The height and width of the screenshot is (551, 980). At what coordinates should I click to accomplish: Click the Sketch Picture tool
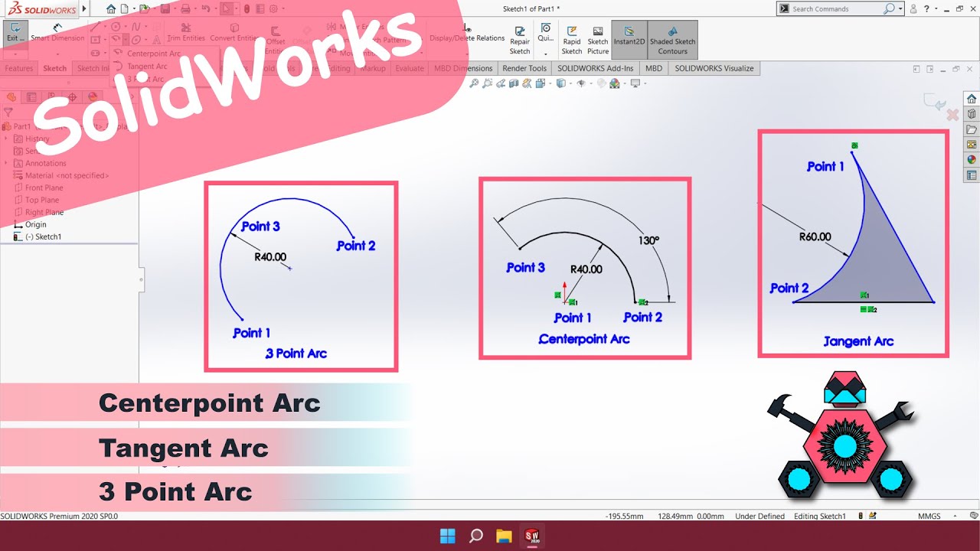(598, 40)
